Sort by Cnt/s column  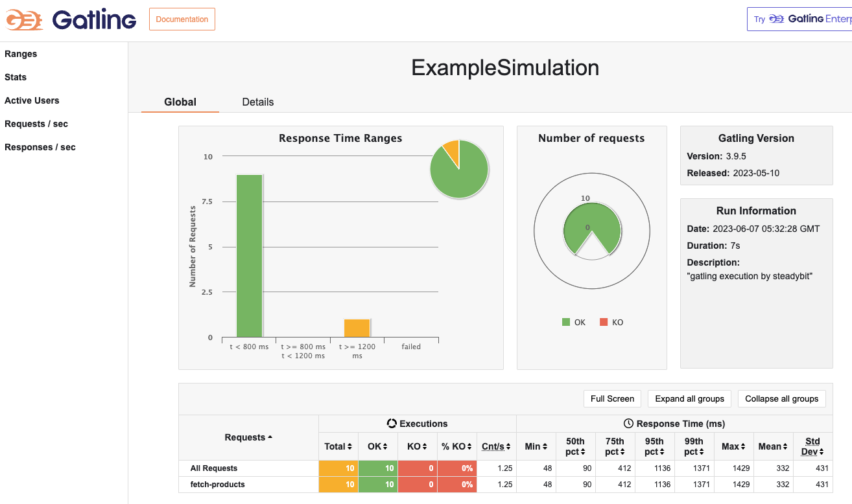coord(497,446)
